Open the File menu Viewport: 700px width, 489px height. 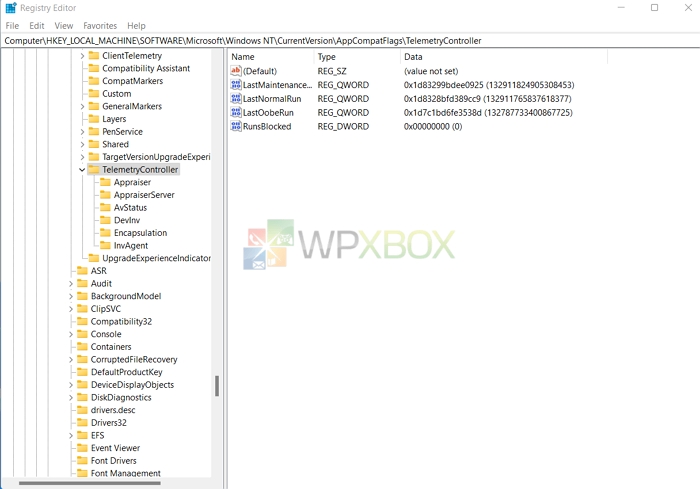(x=12, y=26)
